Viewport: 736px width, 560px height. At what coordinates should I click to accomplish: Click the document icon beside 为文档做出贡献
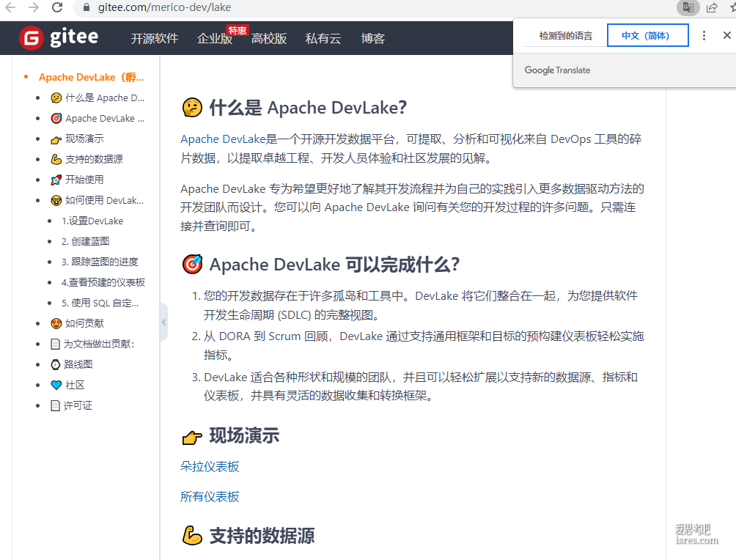[56, 344]
